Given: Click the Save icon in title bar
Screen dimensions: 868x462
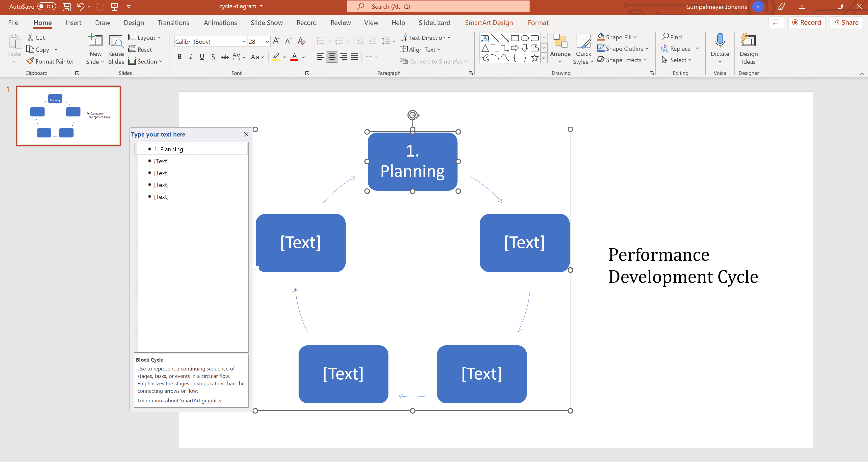Looking at the screenshot, I should pos(66,6).
